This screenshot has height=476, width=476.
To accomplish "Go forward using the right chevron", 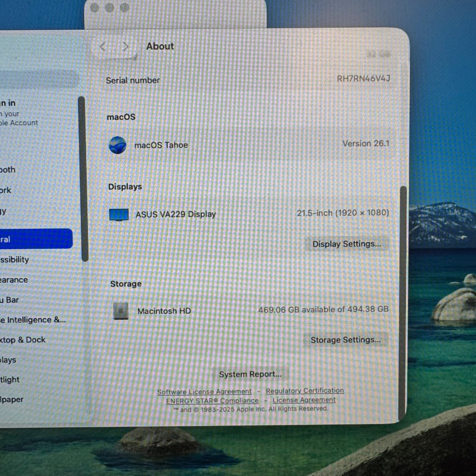I will point(126,47).
